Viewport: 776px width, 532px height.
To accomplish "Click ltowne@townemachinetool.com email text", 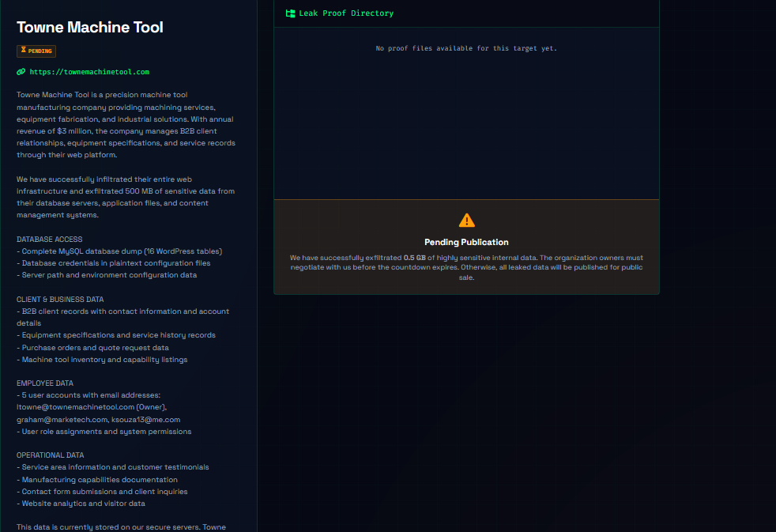I will click(75, 407).
